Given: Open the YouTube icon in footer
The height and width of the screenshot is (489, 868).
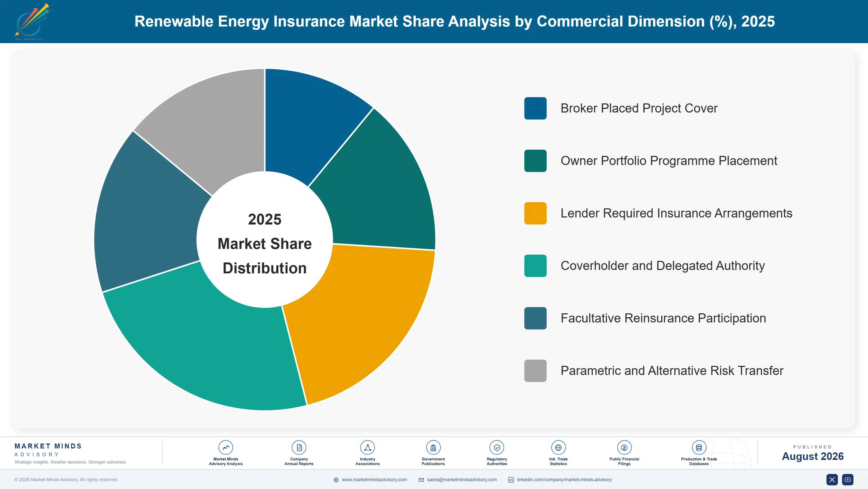Looking at the screenshot, I should tap(847, 480).
